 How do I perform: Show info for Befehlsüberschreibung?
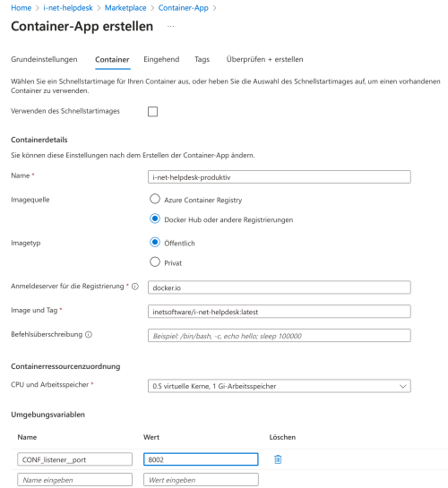point(89,335)
